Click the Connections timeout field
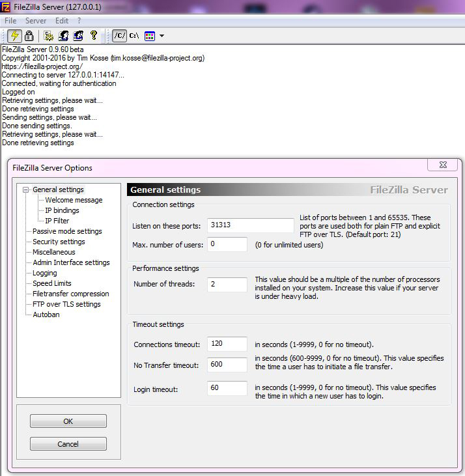 (x=227, y=344)
